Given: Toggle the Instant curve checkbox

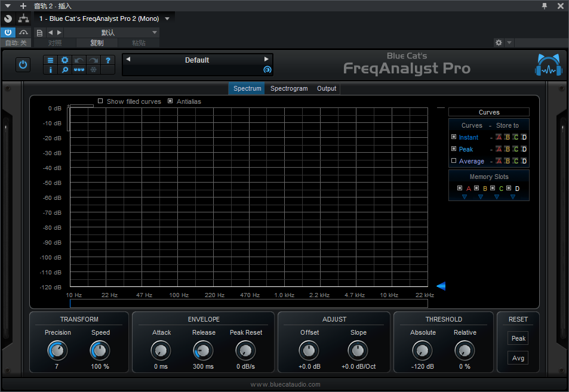Looking at the screenshot, I should click(454, 137).
